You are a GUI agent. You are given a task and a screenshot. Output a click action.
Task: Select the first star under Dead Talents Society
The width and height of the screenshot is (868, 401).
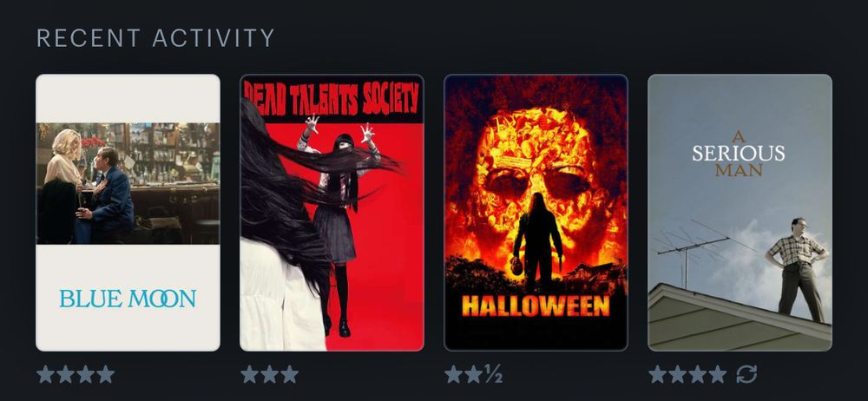point(250,374)
